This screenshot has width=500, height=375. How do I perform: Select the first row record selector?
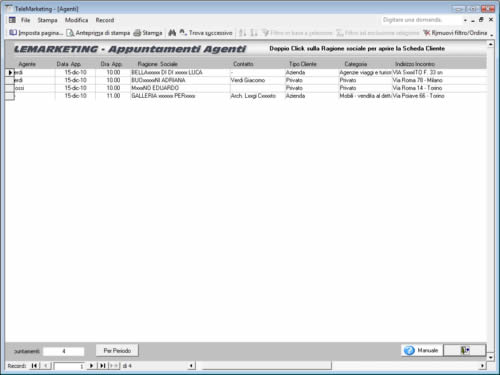click(x=10, y=72)
